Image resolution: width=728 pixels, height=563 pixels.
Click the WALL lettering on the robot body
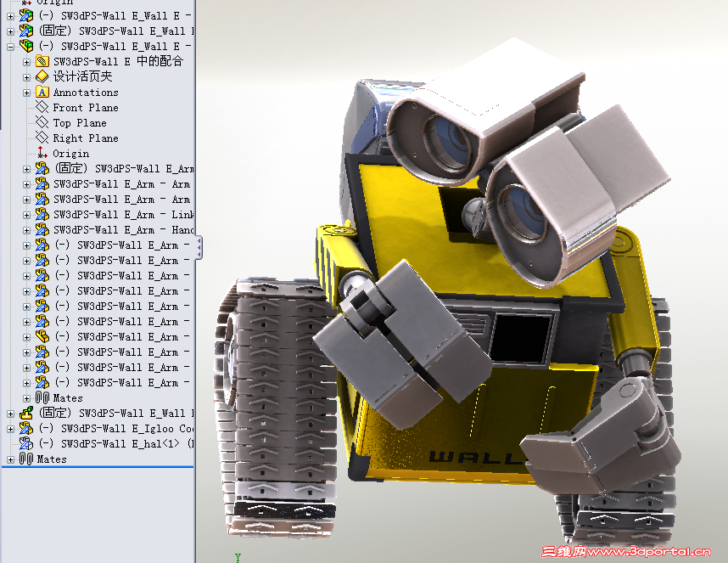point(476,458)
